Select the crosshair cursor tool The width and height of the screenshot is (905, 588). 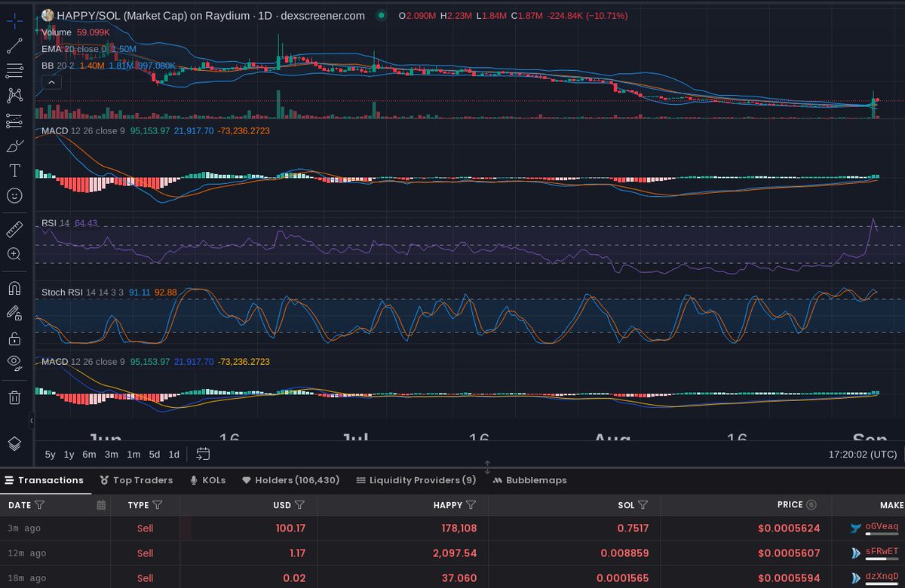[x=14, y=20]
